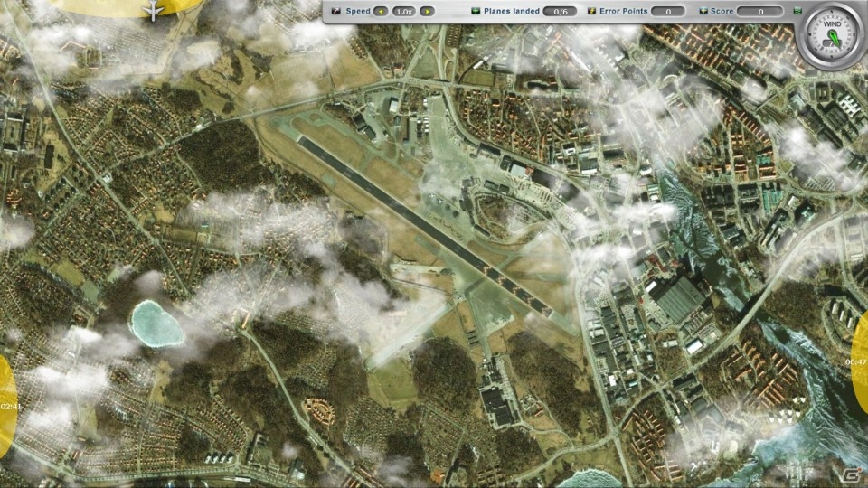Click the Planes landed 0/6 counter
Image resolution: width=868 pixels, height=488 pixels.
(561, 11)
